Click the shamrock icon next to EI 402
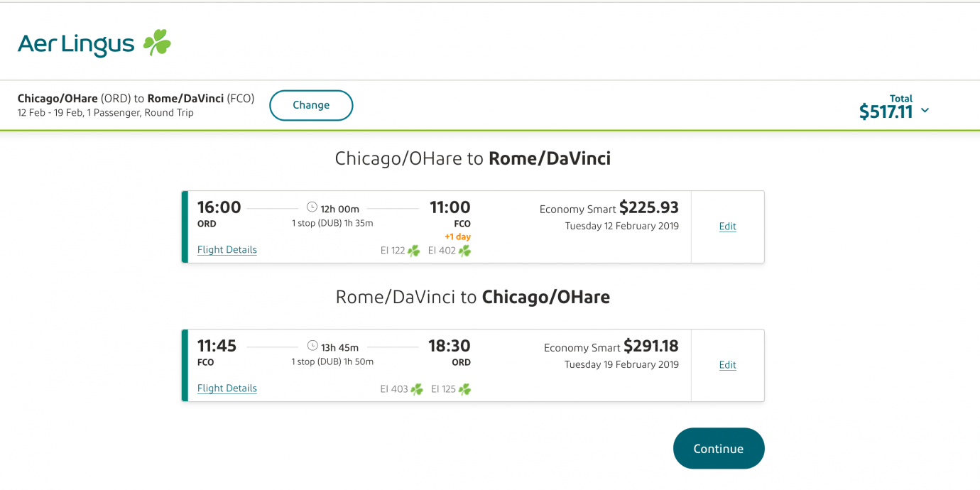Viewport: 980px width, 490px height. (x=464, y=251)
